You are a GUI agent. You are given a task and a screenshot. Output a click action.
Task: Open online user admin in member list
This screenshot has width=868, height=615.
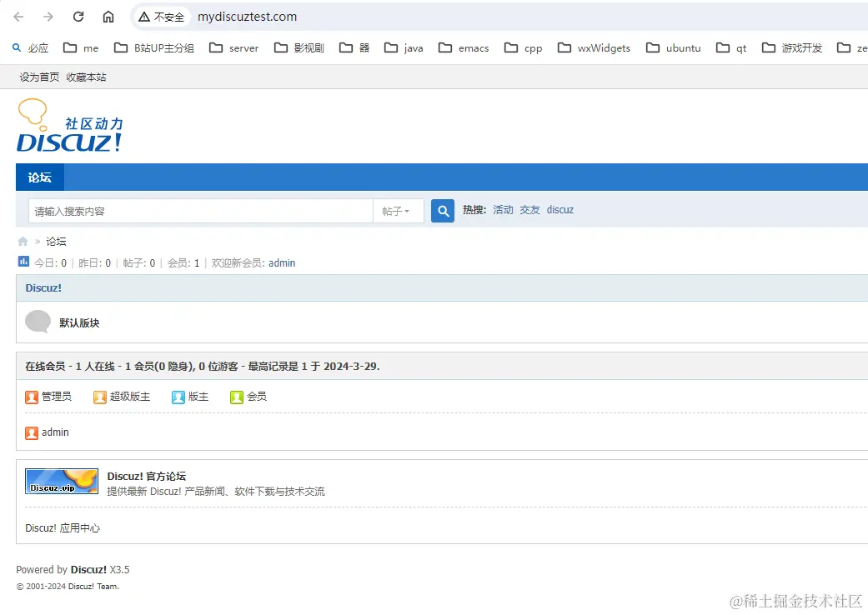tap(55, 432)
